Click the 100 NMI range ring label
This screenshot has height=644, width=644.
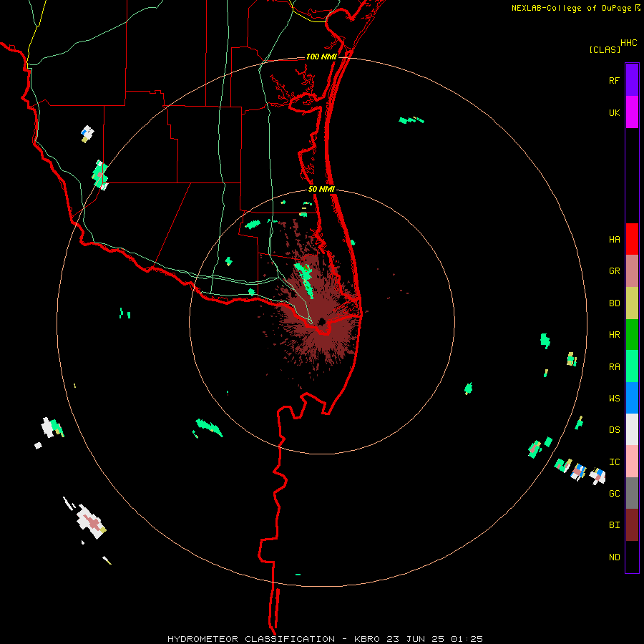[x=321, y=57]
